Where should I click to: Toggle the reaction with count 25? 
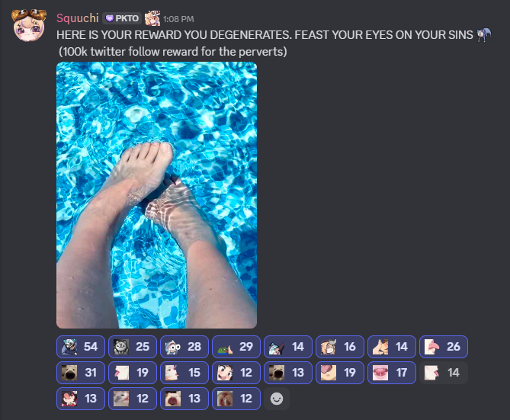tap(133, 347)
